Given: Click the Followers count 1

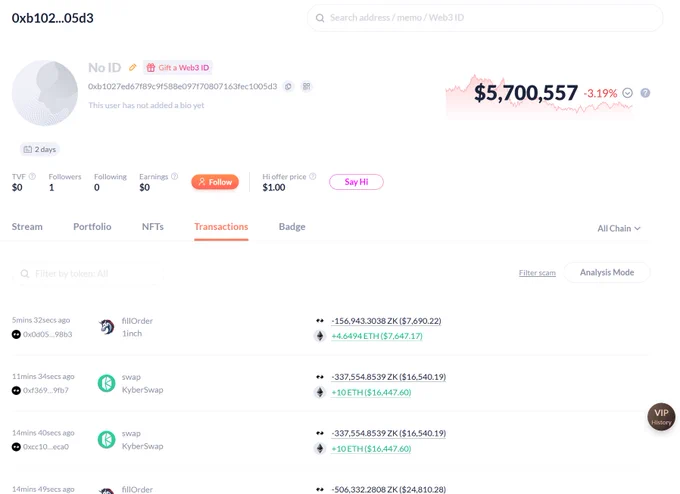Looking at the screenshot, I should pyautogui.click(x=52, y=187).
